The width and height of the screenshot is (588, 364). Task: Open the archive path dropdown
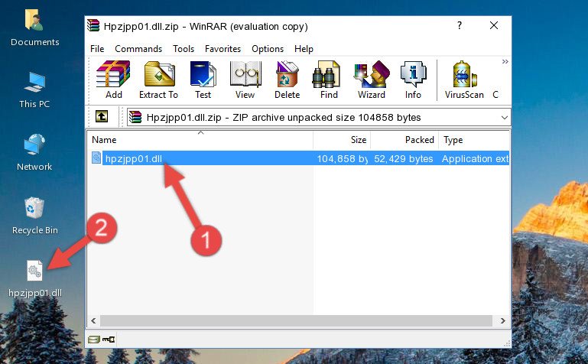tap(505, 117)
